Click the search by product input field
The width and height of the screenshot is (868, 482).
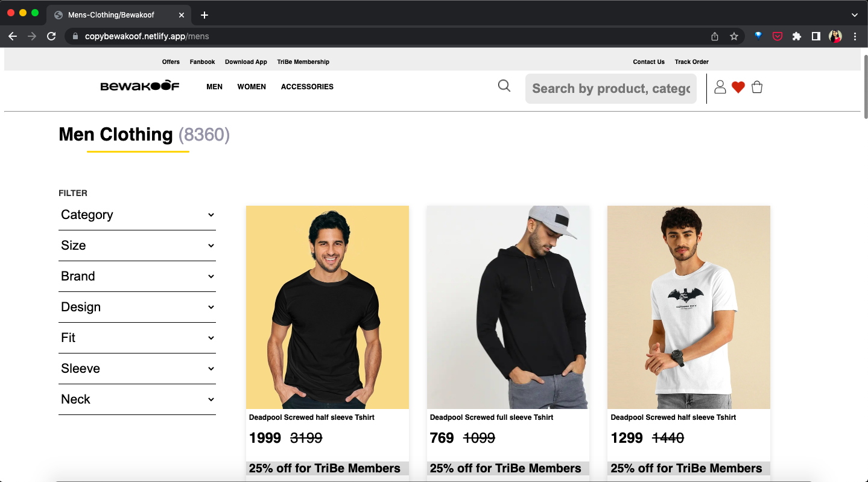[x=610, y=89]
